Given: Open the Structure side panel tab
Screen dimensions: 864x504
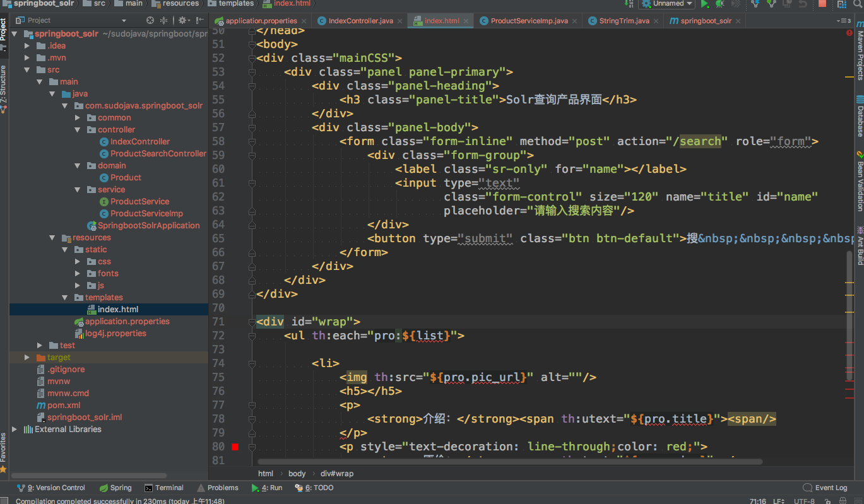Looking at the screenshot, I should (x=4, y=88).
